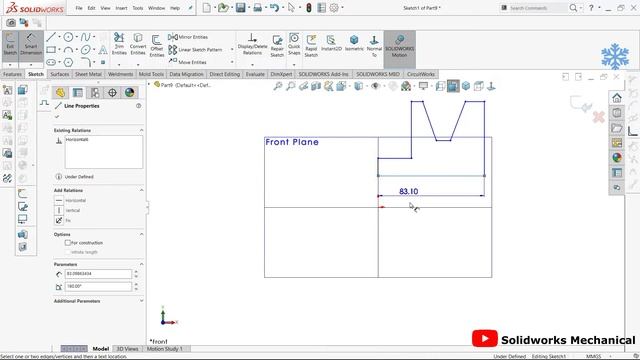Viewport: 640px width, 360px height.
Task: Collapse the Add Relations section
Action: click(x=141, y=190)
